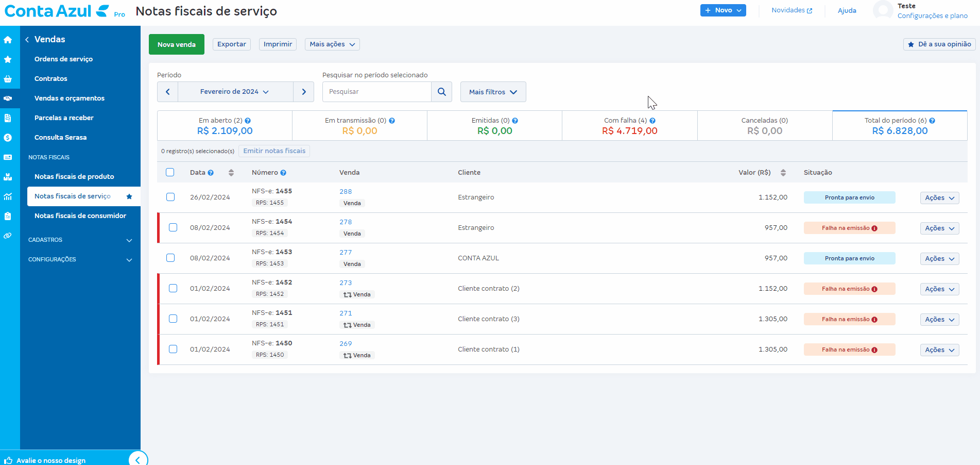Open the Novo dropdown button

pos(723,10)
